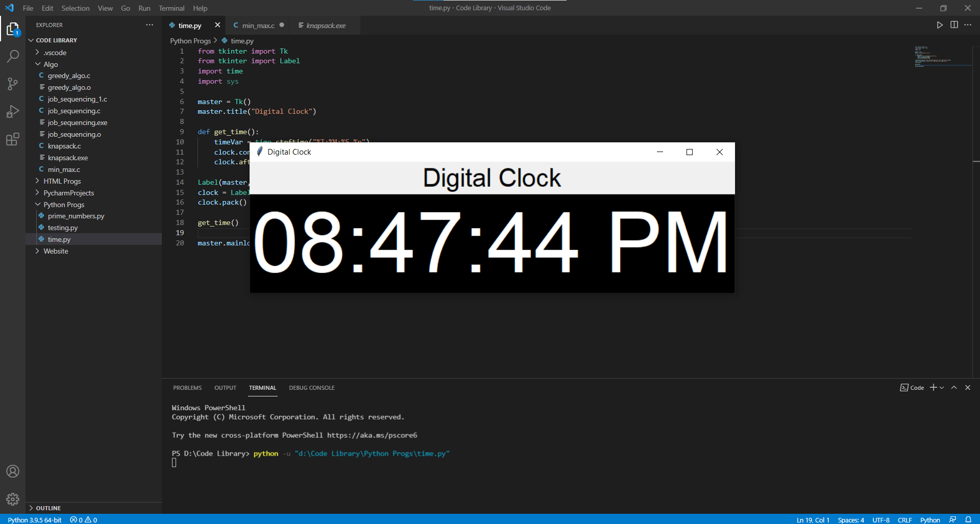
Task: Switch to the Problems panel tab
Action: click(x=187, y=388)
